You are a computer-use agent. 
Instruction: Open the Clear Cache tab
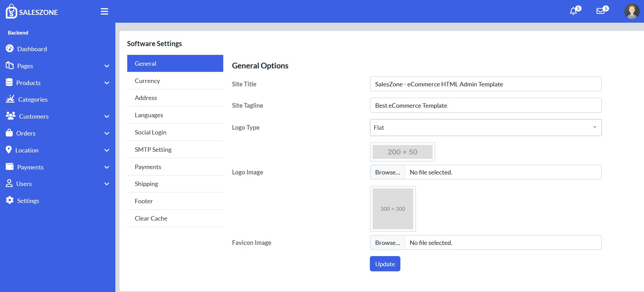click(175, 218)
